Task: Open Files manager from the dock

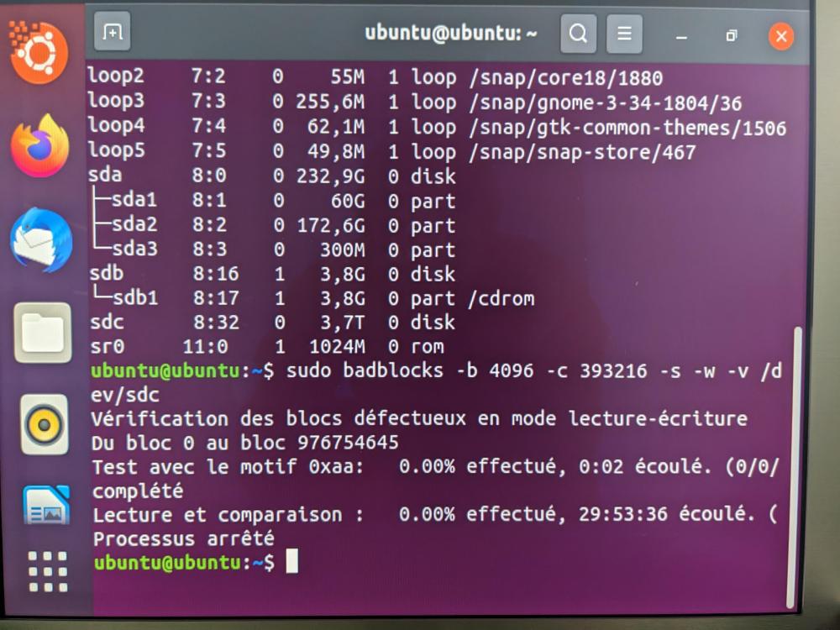Action: tap(43, 333)
